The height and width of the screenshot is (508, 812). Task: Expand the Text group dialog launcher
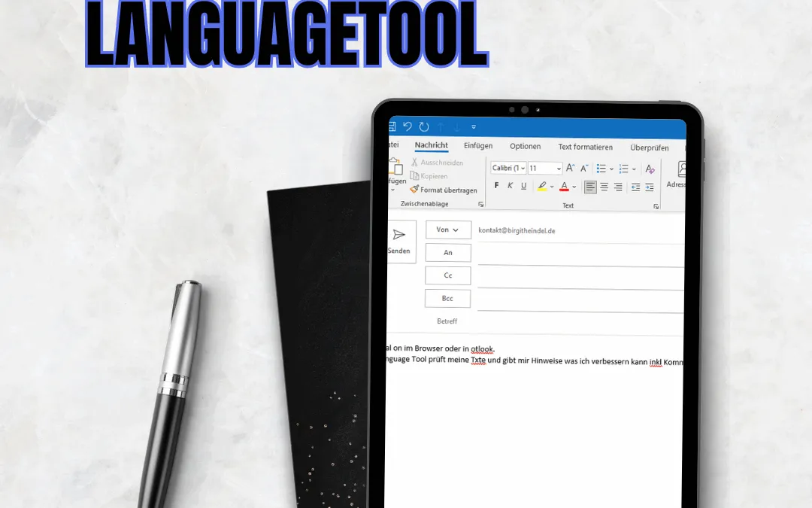[x=656, y=206]
